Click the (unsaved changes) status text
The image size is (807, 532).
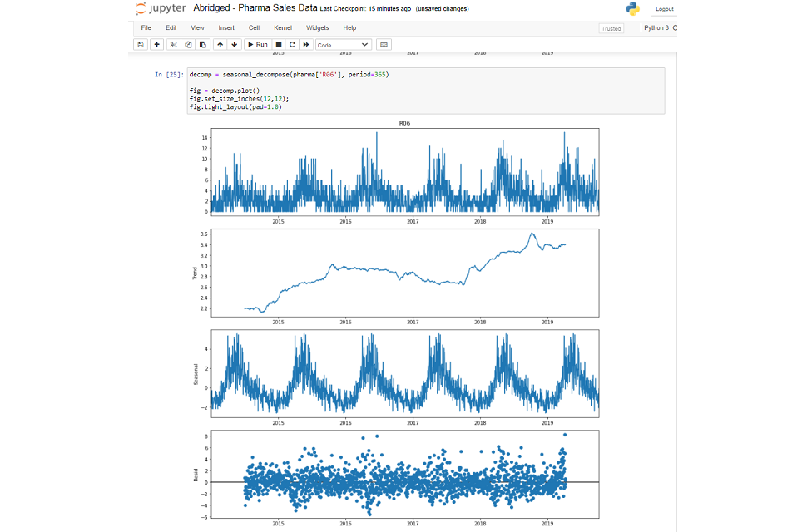[442, 9]
